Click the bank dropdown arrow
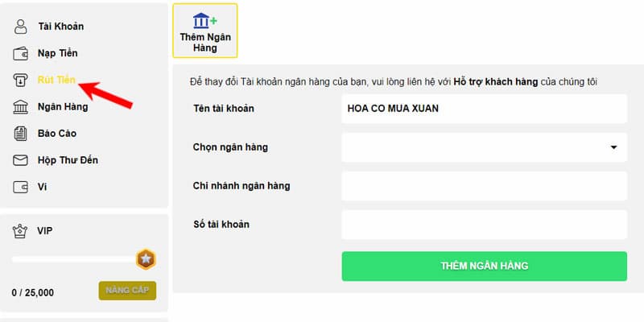644x322 pixels. (613, 147)
